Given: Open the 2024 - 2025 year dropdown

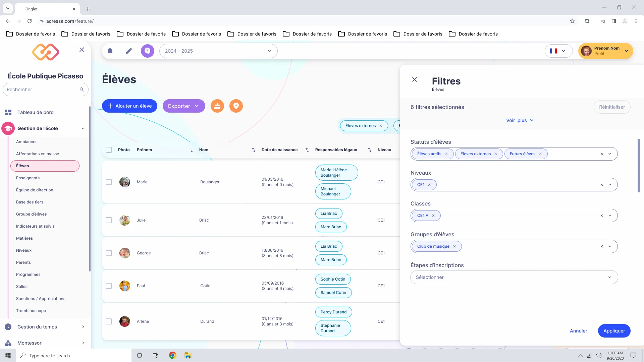Looking at the screenshot, I should click(x=218, y=51).
